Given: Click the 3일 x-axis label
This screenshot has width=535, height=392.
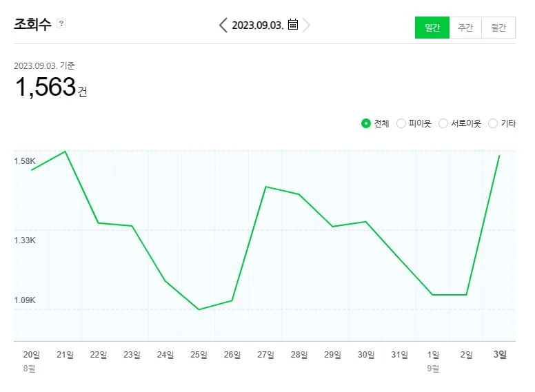Looking at the screenshot, I should 500,355.
